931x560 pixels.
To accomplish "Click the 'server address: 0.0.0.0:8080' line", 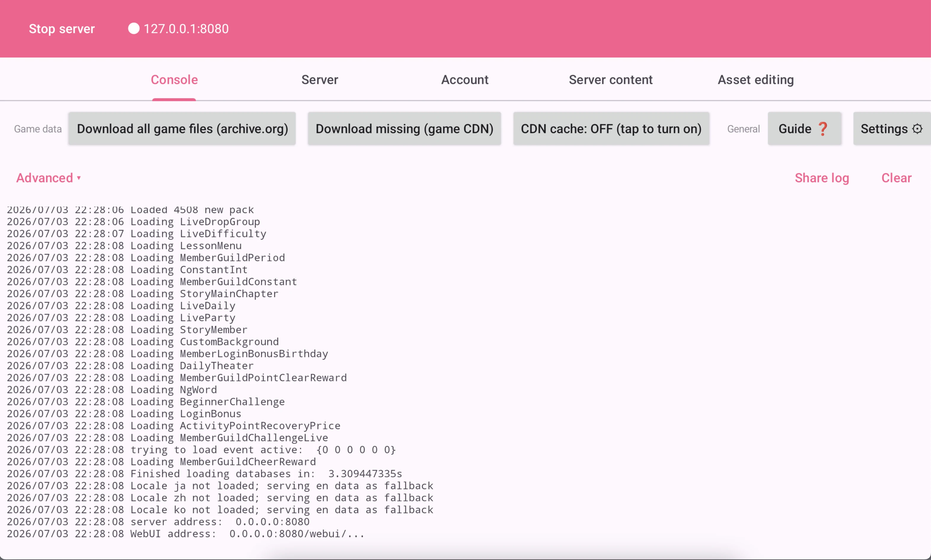I will (158, 522).
